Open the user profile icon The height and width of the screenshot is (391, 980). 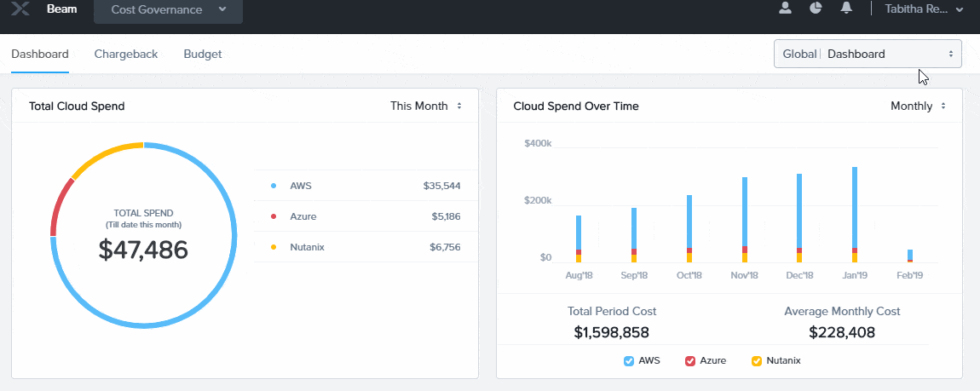coord(786,9)
